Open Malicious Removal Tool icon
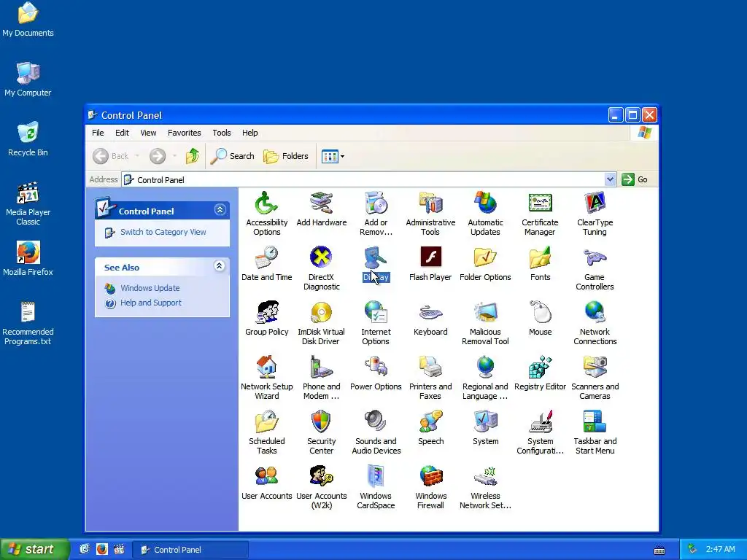Image resolution: width=747 pixels, height=560 pixels. 485,312
